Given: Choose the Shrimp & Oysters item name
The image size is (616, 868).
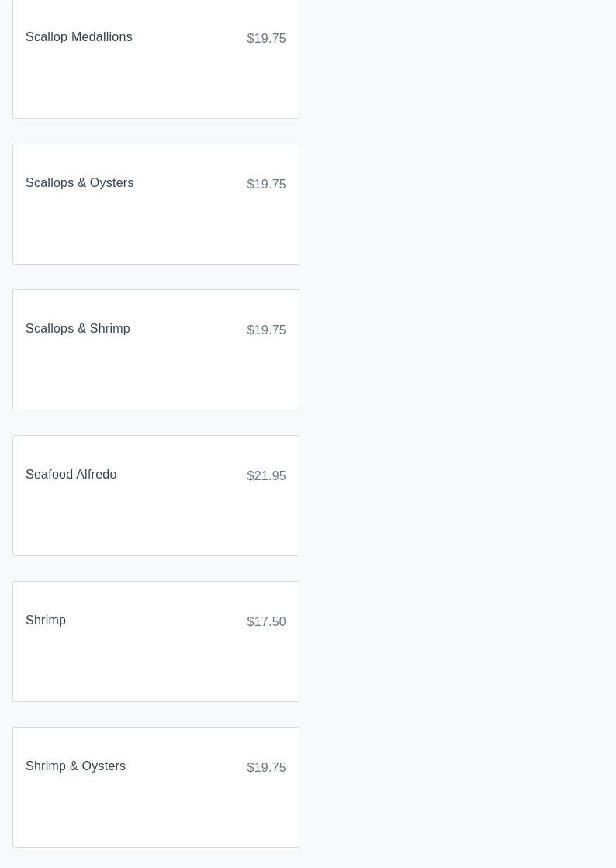Looking at the screenshot, I should point(75,766).
